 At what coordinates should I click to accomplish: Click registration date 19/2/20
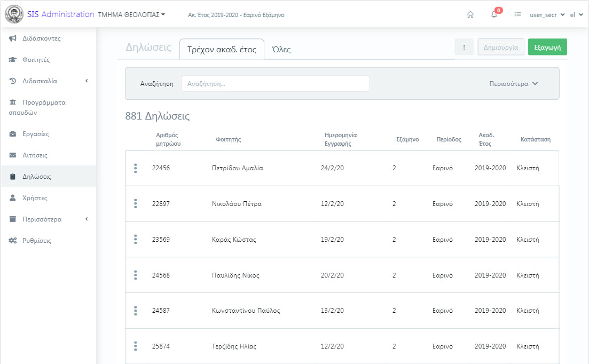point(332,240)
